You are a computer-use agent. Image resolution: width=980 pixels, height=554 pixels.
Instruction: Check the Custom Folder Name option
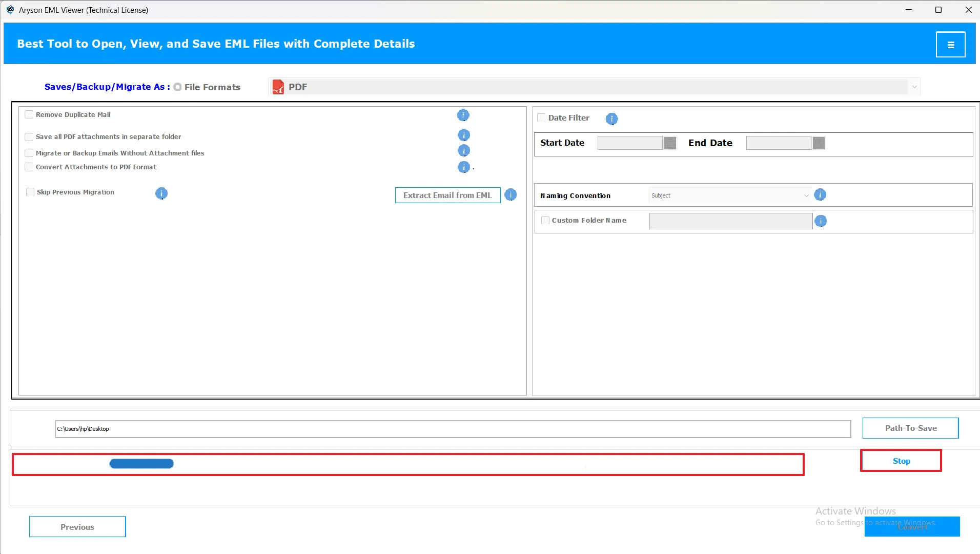coord(545,221)
